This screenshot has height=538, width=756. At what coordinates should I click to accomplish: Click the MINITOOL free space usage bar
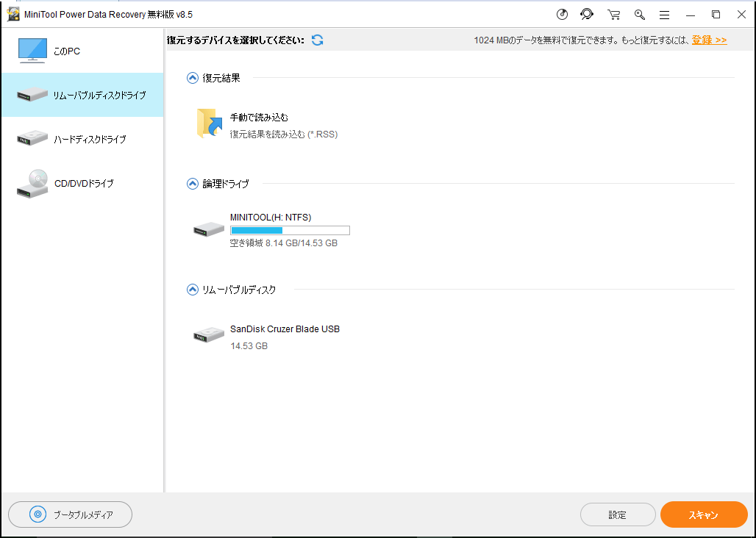290,230
